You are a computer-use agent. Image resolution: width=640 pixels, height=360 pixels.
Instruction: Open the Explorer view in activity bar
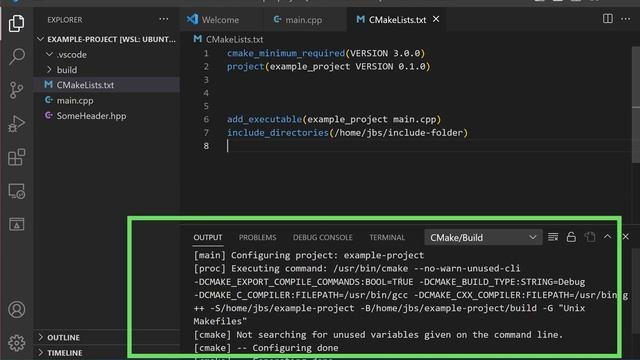(16, 23)
